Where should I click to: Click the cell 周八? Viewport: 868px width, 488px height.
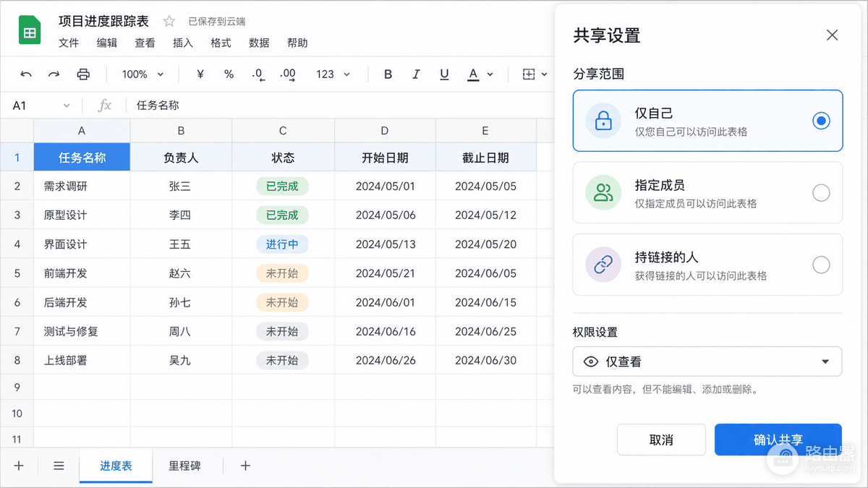point(181,331)
